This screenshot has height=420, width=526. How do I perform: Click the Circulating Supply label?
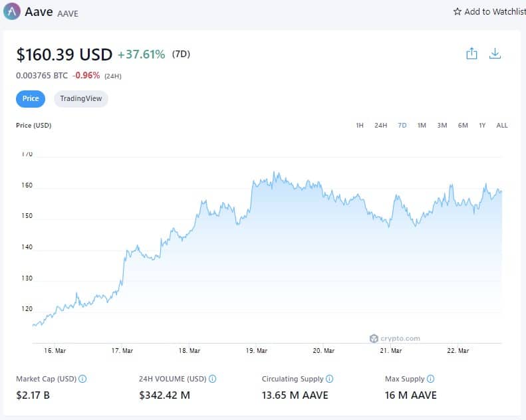pos(293,379)
